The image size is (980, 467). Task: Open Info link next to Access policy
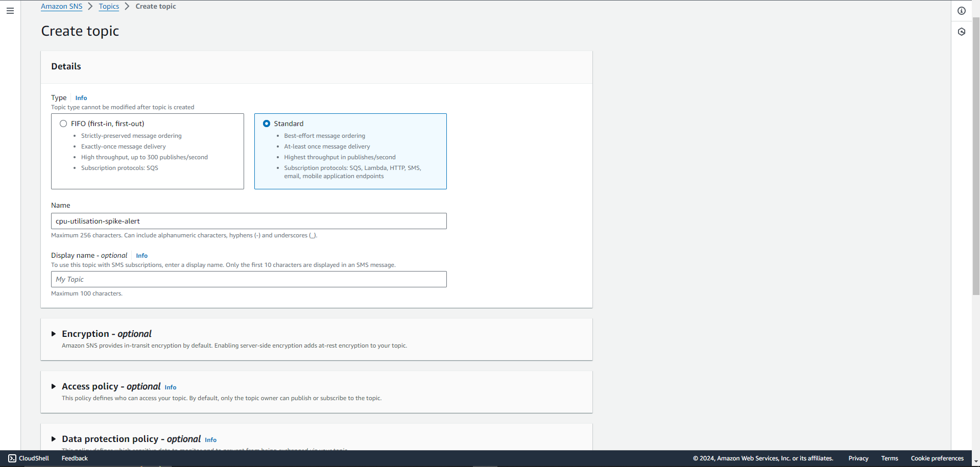171,387
